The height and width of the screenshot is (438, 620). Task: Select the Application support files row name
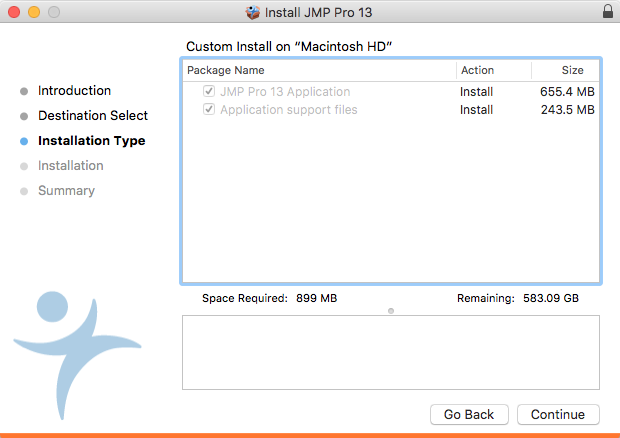coord(289,110)
